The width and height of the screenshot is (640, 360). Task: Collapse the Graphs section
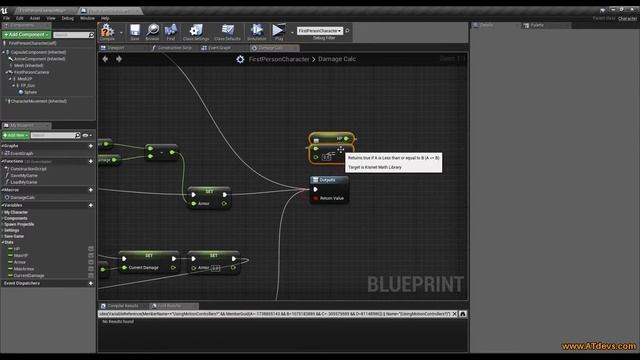3,146
